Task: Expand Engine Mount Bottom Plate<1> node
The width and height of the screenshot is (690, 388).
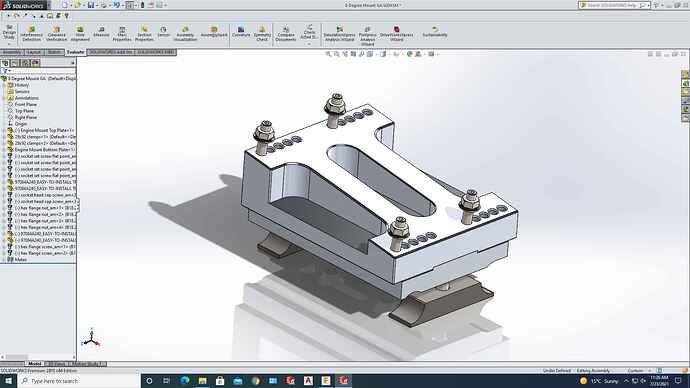Action: (x=4, y=150)
